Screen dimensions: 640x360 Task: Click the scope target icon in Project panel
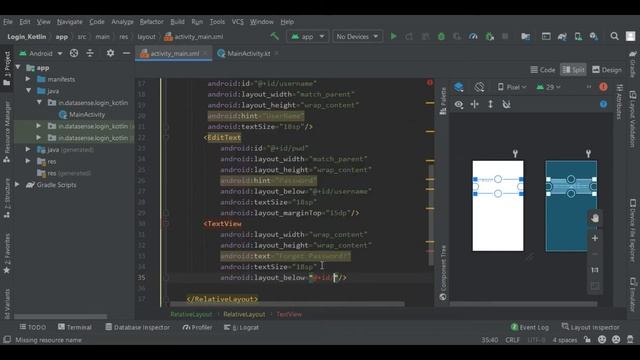tap(74, 53)
